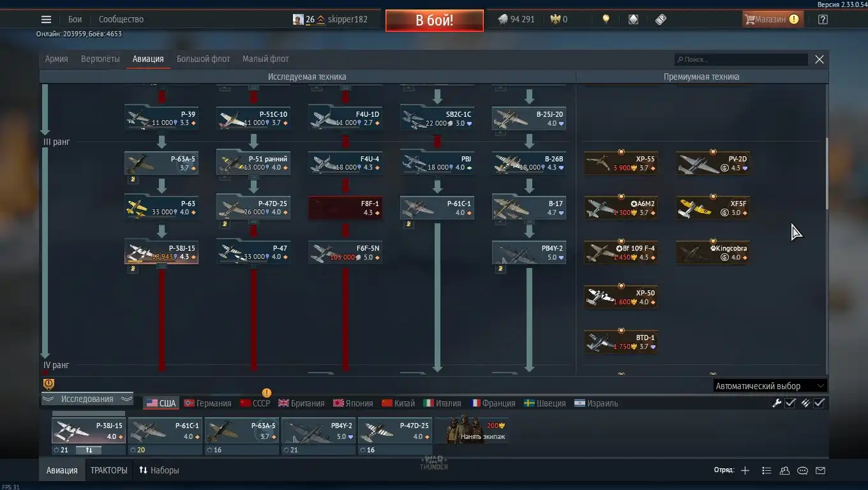Hire a crew with Нанять экипаж
Screen dimensions: 868x490
coord(472,430)
